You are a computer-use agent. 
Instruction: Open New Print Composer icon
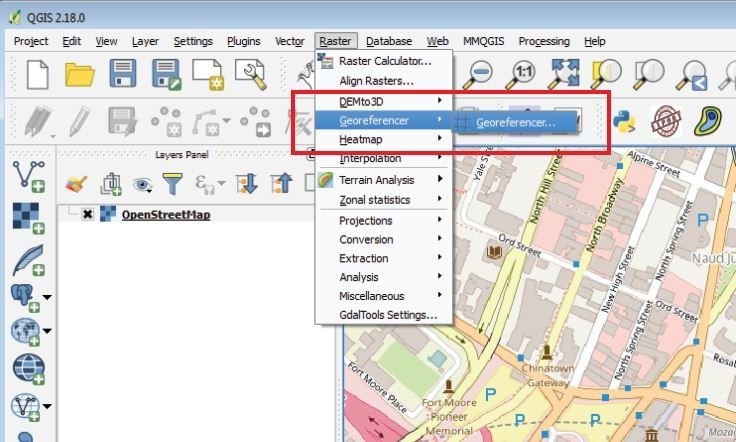tap(207, 74)
